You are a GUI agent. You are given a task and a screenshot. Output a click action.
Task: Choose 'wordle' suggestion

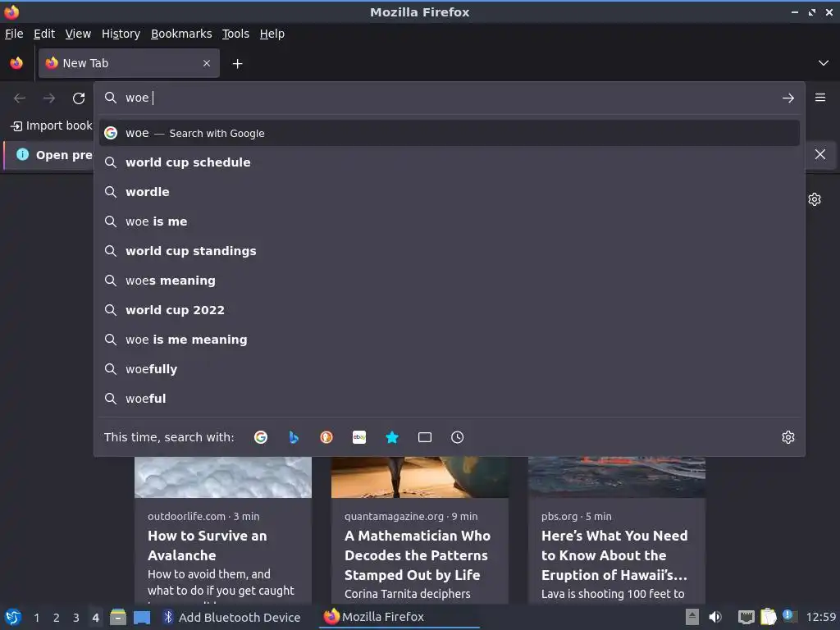[x=449, y=192]
